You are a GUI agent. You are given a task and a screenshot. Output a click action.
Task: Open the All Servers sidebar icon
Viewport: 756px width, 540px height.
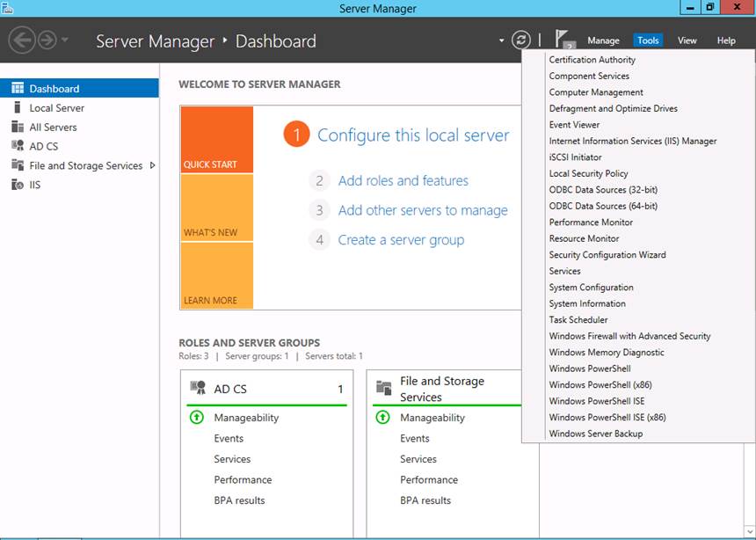(x=16, y=128)
